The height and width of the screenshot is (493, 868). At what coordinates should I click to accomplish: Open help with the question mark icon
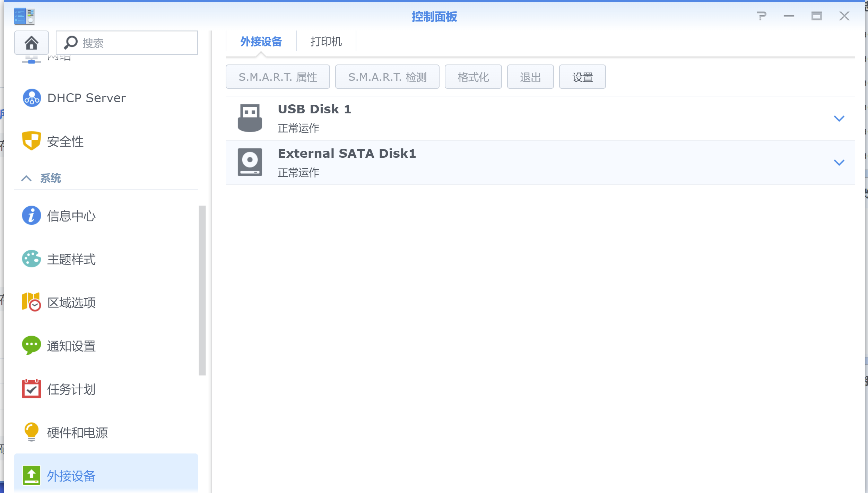tap(761, 16)
